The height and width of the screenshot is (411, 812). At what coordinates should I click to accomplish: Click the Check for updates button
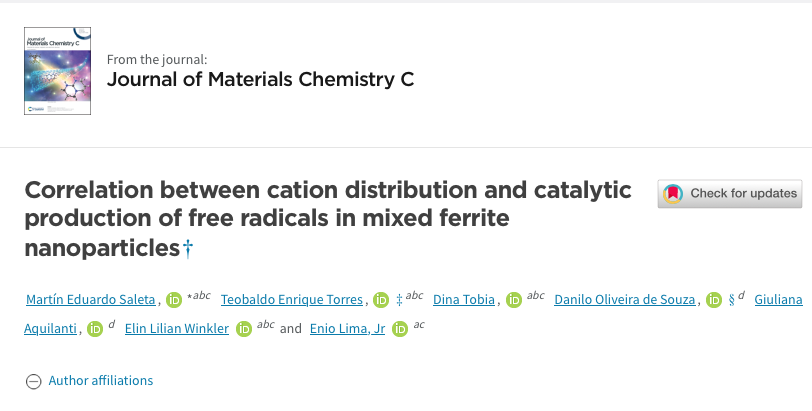click(730, 194)
